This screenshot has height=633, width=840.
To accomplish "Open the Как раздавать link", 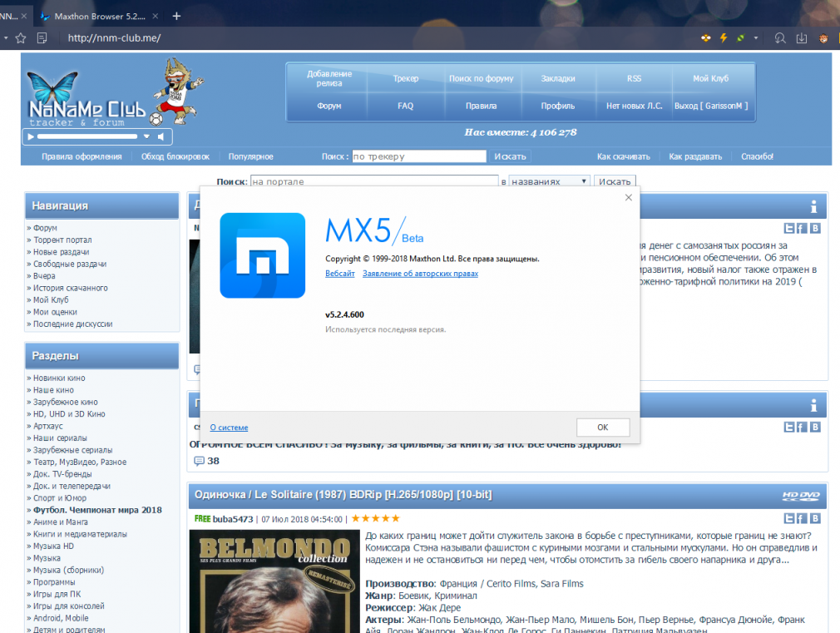I will pos(695,156).
